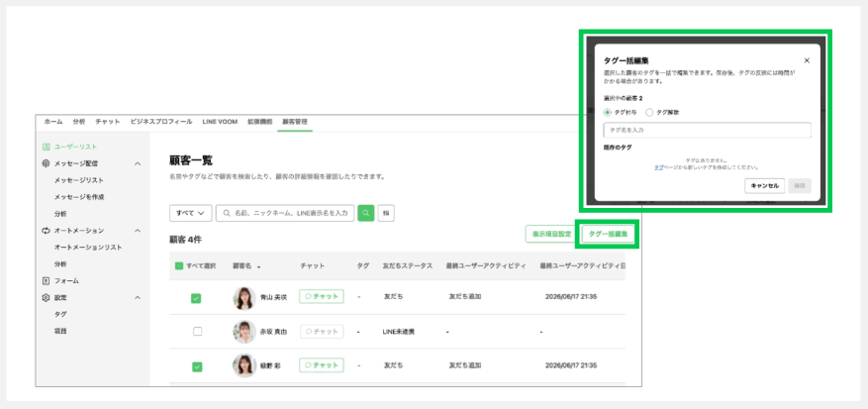
Task: Click the フォーム icon in sidebar
Action: tap(47, 280)
